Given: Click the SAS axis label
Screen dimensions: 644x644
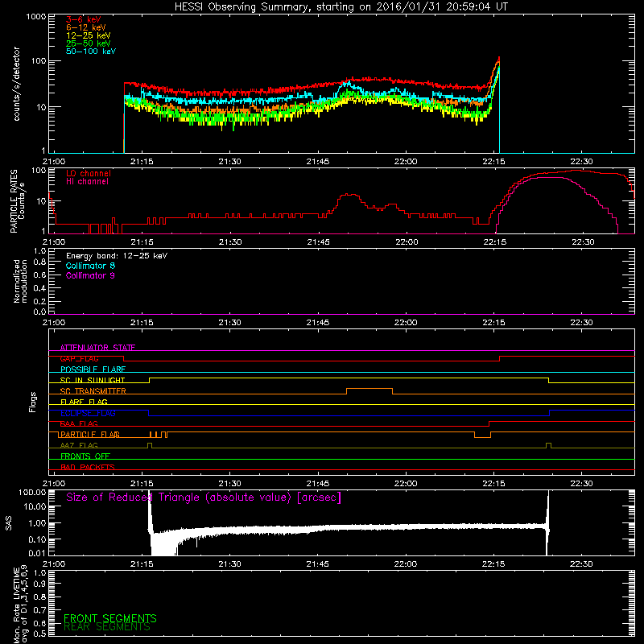Looking at the screenshot, I should [9, 523].
